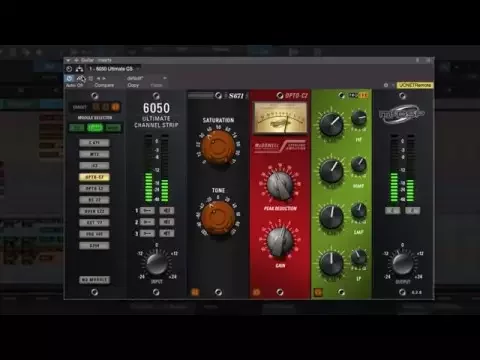480x360 pixels.
Task: Load previous preset with the left arrow
Action: (98, 78)
